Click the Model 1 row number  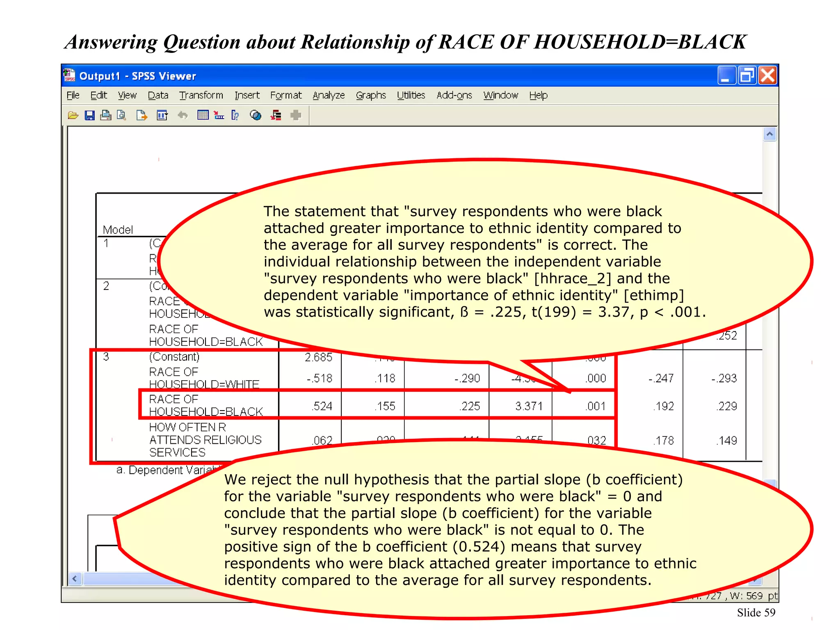coord(106,243)
